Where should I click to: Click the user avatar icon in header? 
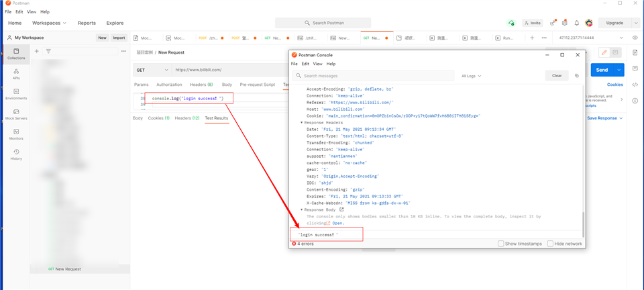[588, 23]
